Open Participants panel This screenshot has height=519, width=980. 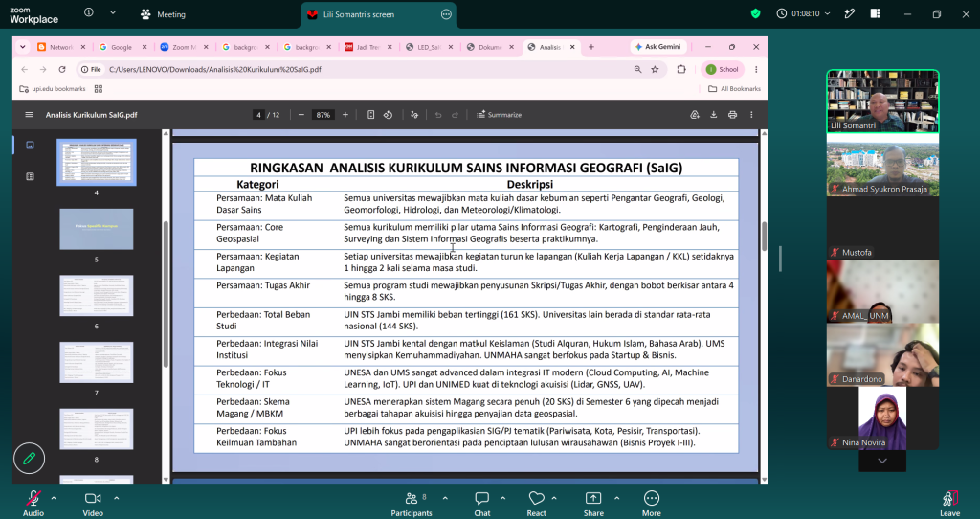pos(412,503)
